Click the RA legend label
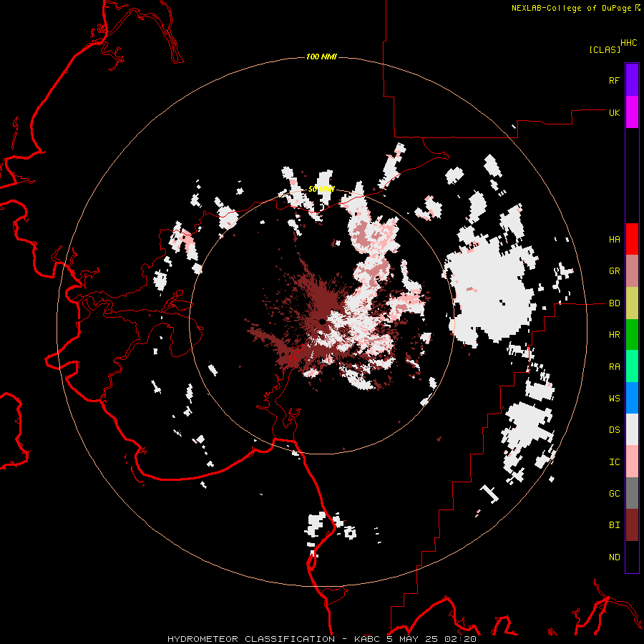This screenshot has width=644, height=644. pyautogui.click(x=614, y=367)
